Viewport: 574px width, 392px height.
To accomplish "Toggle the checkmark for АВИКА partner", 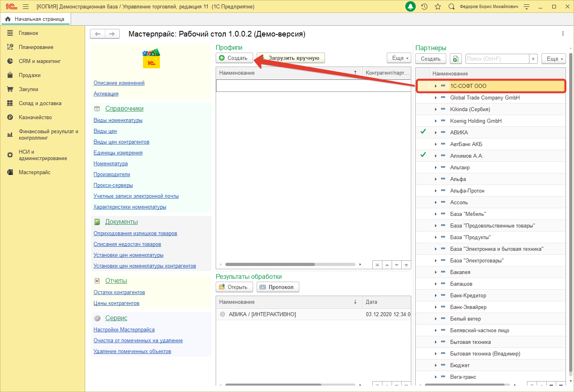I will point(423,132).
